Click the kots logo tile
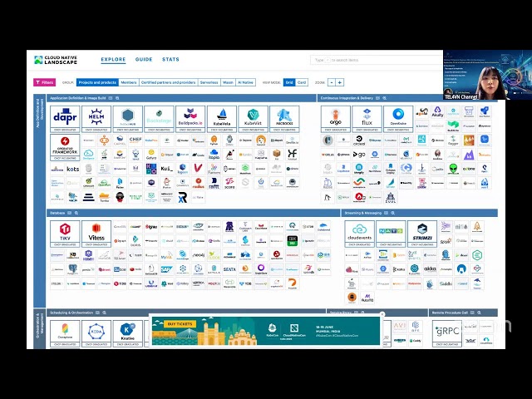Screen dimensions: 532x399 (72, 169)
